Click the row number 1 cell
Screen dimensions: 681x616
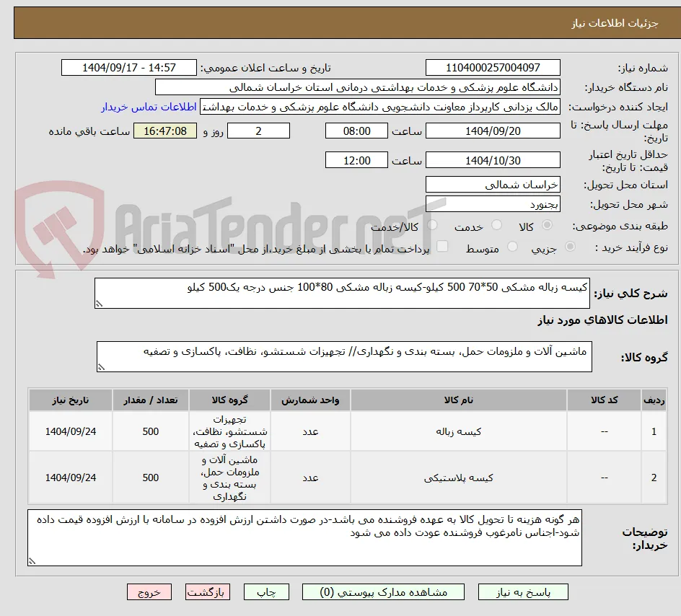pyautogui.click(x=654, y=431)
